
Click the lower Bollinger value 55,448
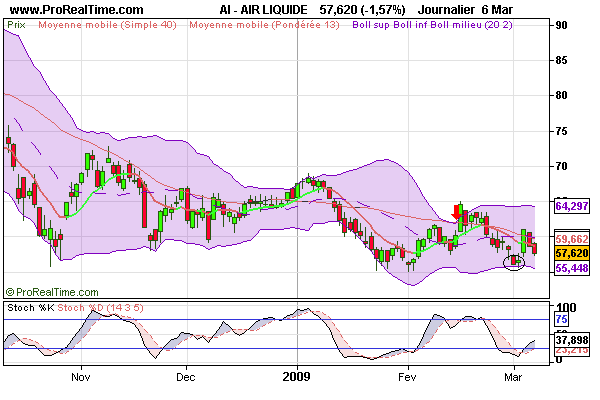pyautogui.click(x=572, y=268)
